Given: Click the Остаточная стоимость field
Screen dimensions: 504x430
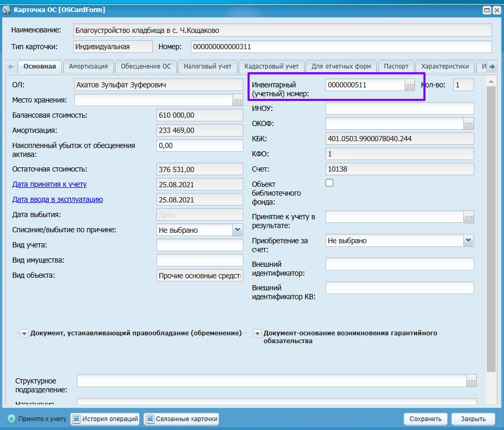Looking at the screenshot, I should 199,169.
